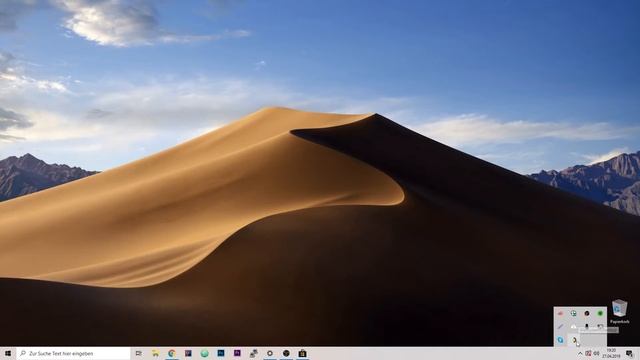Click the red icon in tray overflow
This screenshot has height=360, width=640.
[x=560, y=313]
